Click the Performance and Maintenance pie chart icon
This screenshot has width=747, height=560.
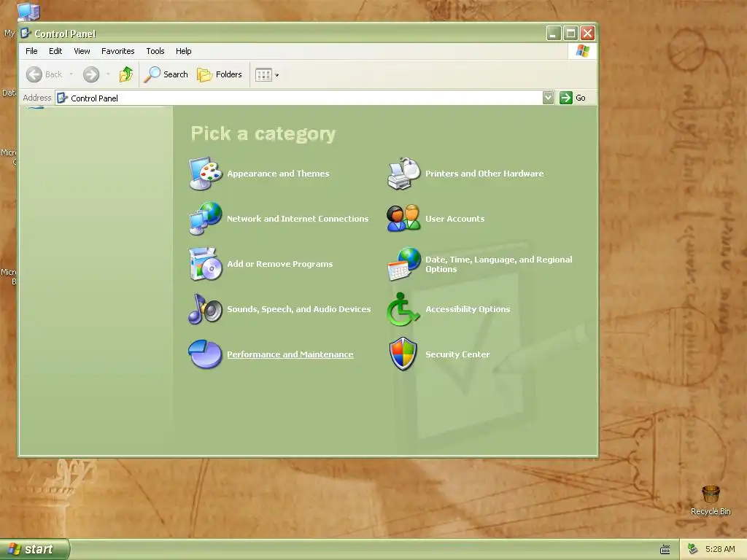click(x=205, y=354)
